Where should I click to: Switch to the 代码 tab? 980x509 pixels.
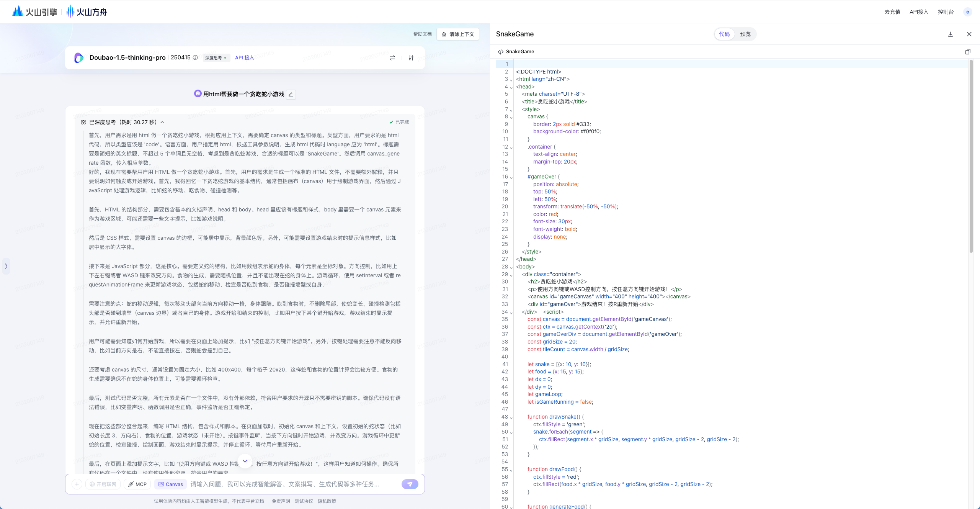[724, 34]
